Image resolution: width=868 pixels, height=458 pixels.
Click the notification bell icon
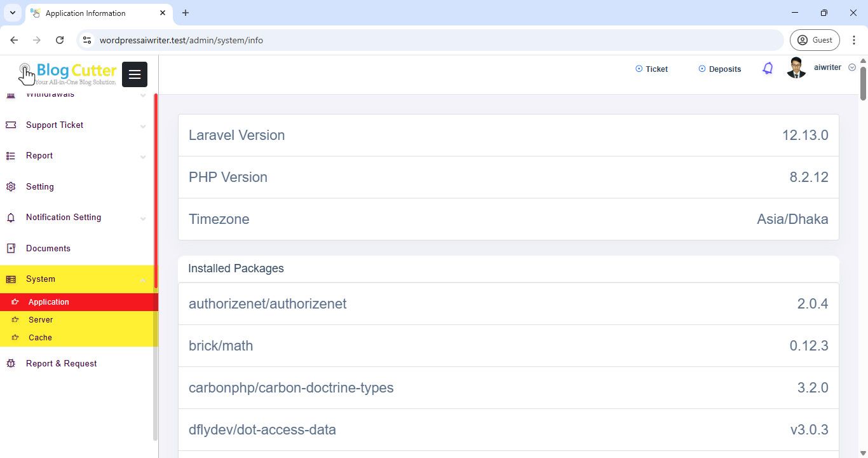768,69
